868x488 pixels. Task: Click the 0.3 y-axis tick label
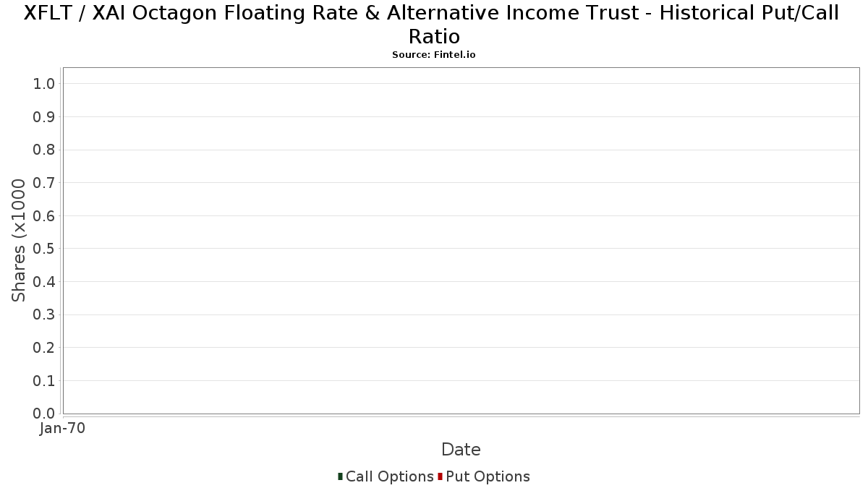(44, 315)
